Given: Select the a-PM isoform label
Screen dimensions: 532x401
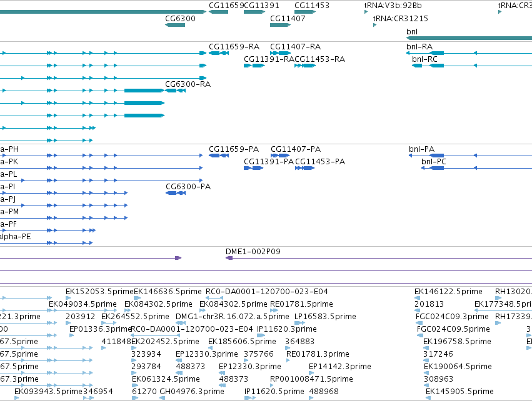Looking at the screenshot, I should (9, 212).
